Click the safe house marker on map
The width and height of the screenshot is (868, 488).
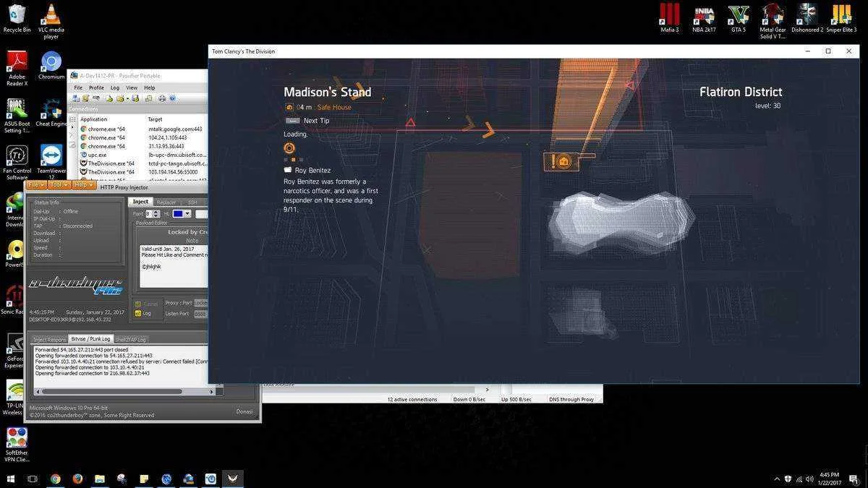pyautogui.click(x=563, y=161)
